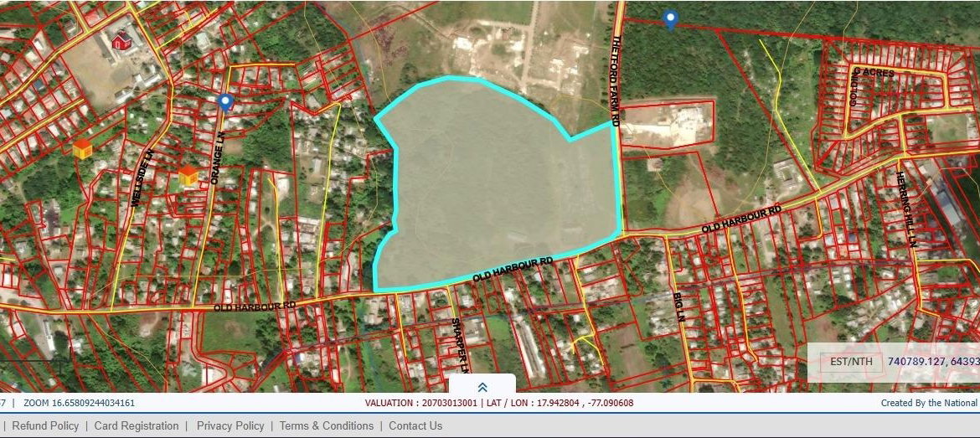This screenshot has height=438, width=980.
Task: Click the VALUATION : 20703013001 text
Action: 423,403
